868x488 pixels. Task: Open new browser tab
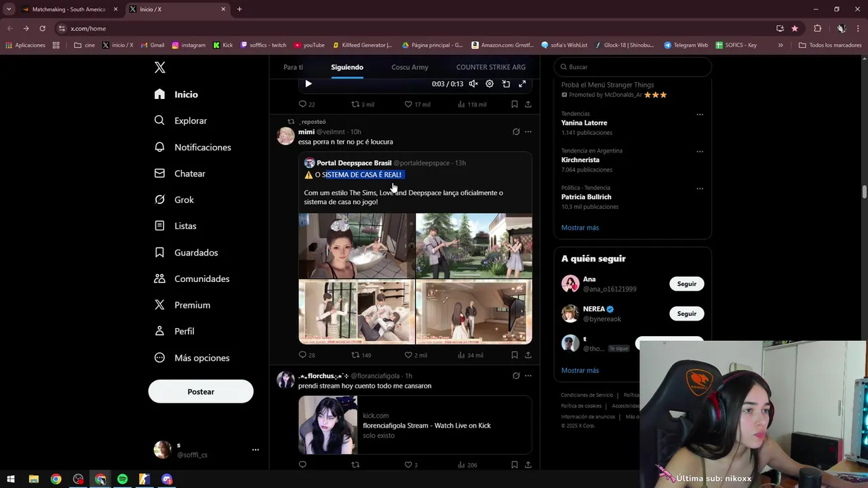click(x=239, y=9)
